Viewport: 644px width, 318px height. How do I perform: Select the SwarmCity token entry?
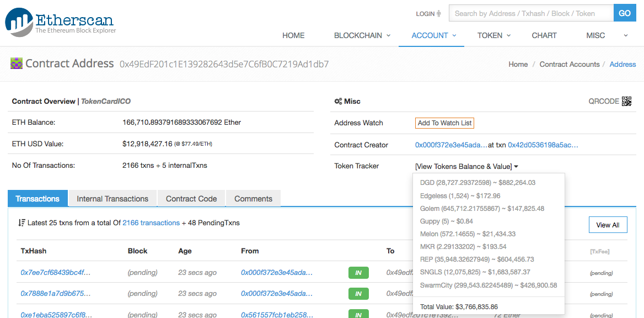(x=489, y=285)
